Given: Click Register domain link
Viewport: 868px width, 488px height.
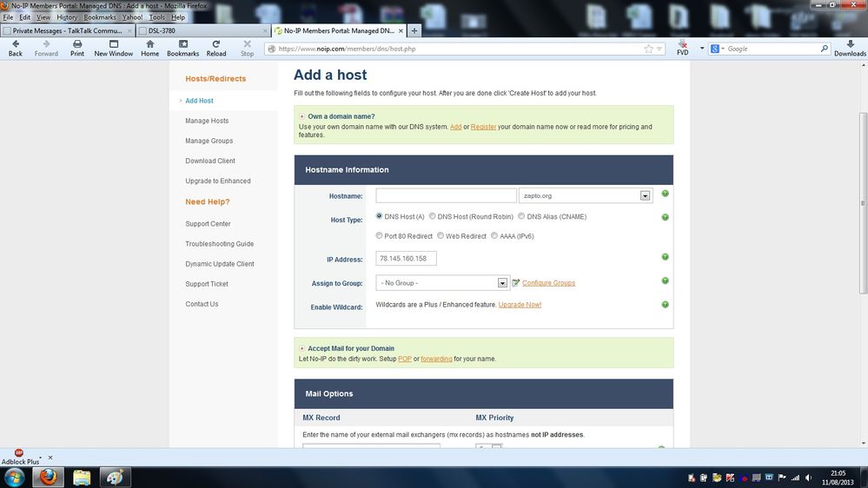Looking at the screenshot, I should point(483,127).
